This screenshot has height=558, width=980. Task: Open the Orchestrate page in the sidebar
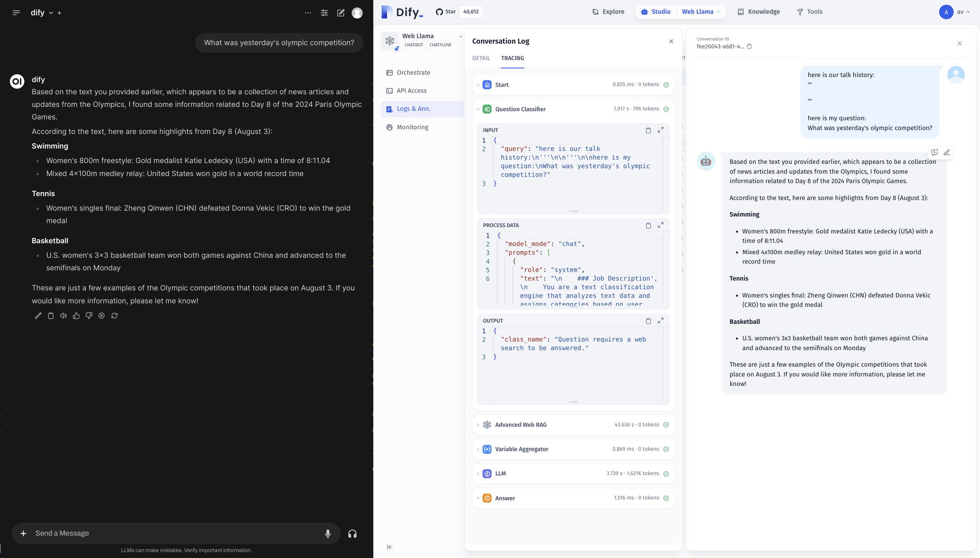(x=422, y=73)
